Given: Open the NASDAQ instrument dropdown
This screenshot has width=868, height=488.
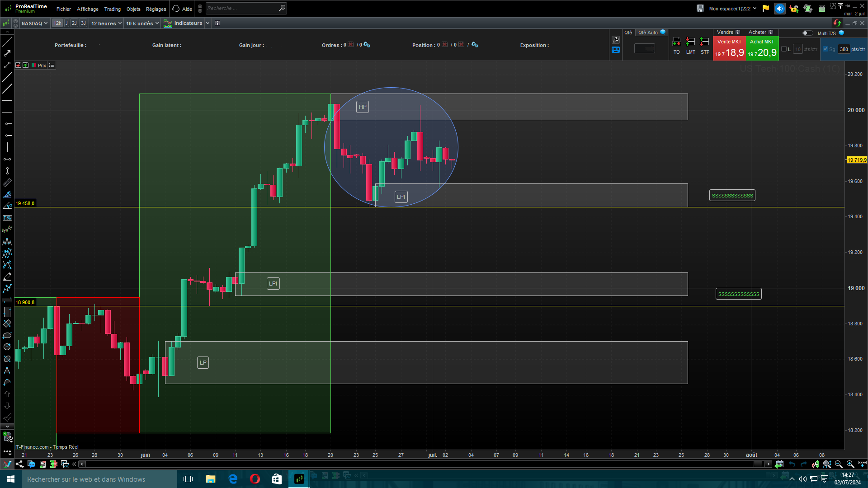Looking at the screenshot, I should coord(34,23).
